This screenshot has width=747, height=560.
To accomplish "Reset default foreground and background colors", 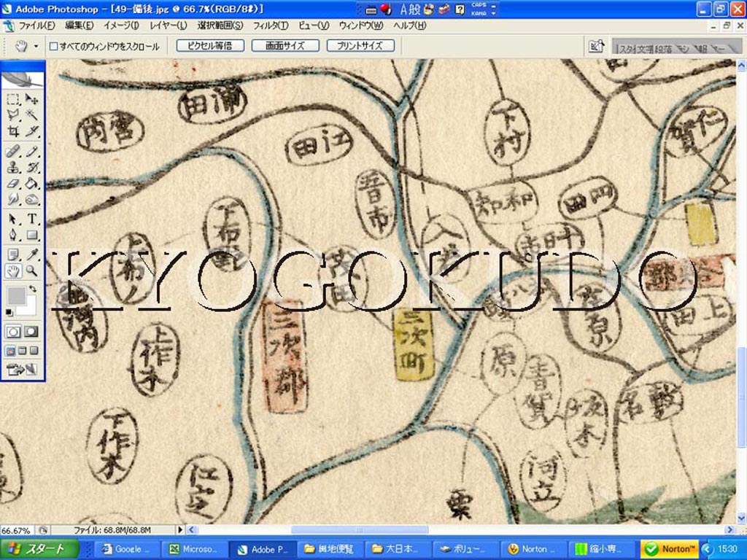I will coord(9,312).
